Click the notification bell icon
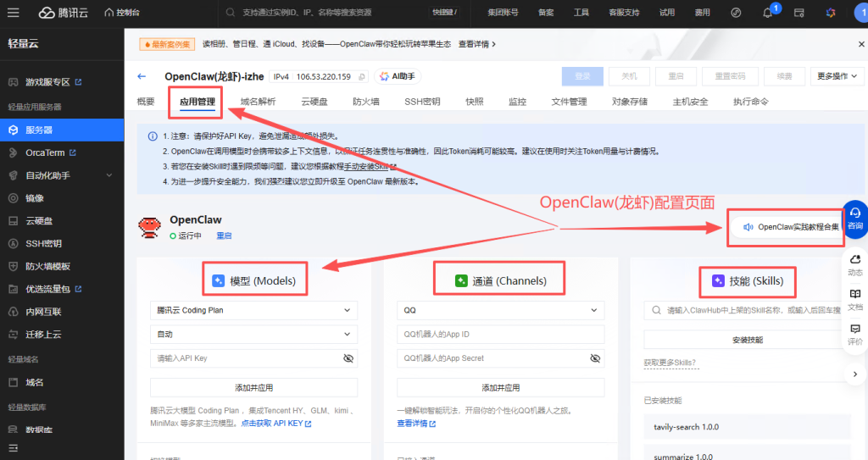Viewport: 868px width, 460px height. click(x=768, y=13)
